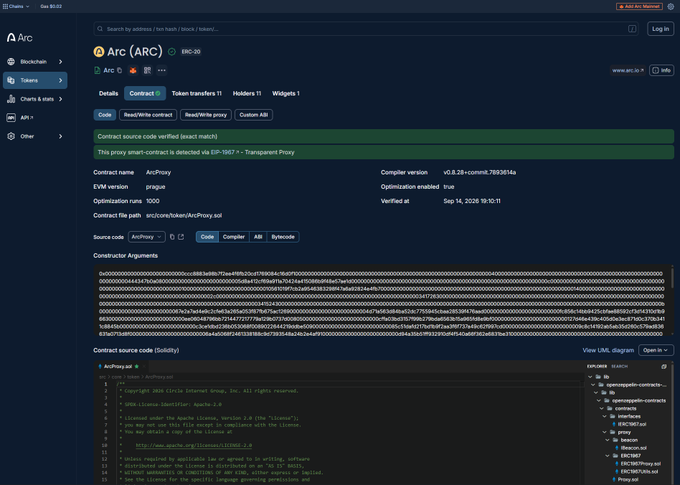The width and height of the screenshot is (680, 485).
Task: Collapse the top-level lib folder
Action: pos(598,377)
